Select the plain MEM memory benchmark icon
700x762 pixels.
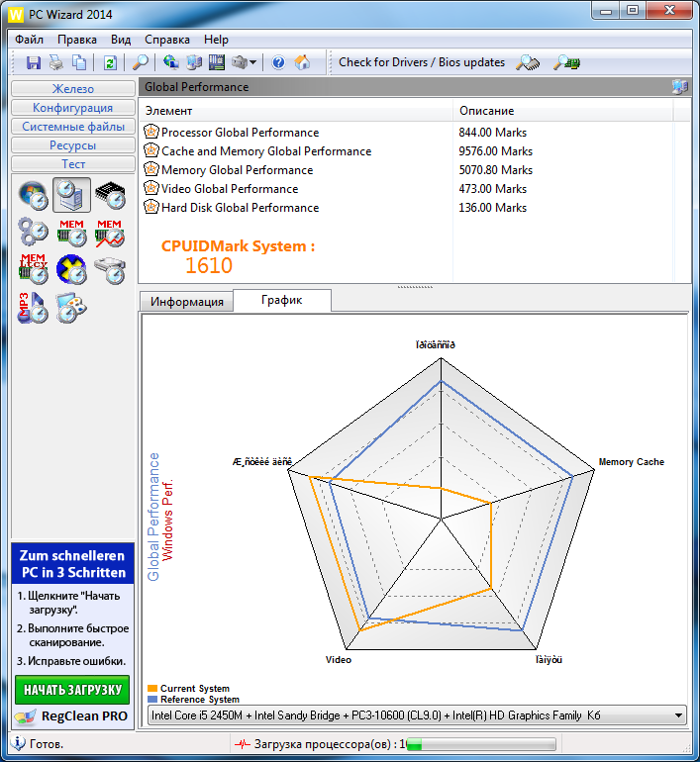pyautogui.click(x=71, y=233)
